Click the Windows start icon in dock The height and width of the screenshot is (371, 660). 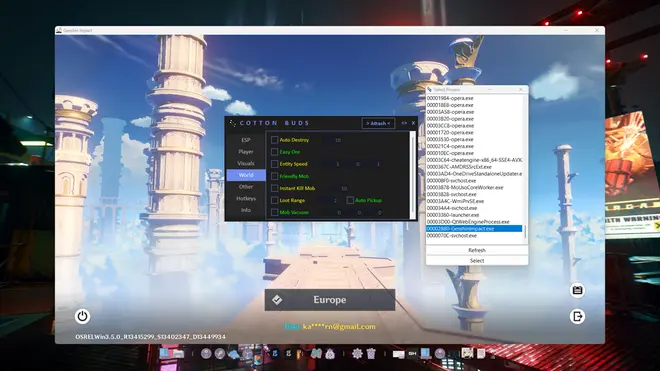pos(164,352)
